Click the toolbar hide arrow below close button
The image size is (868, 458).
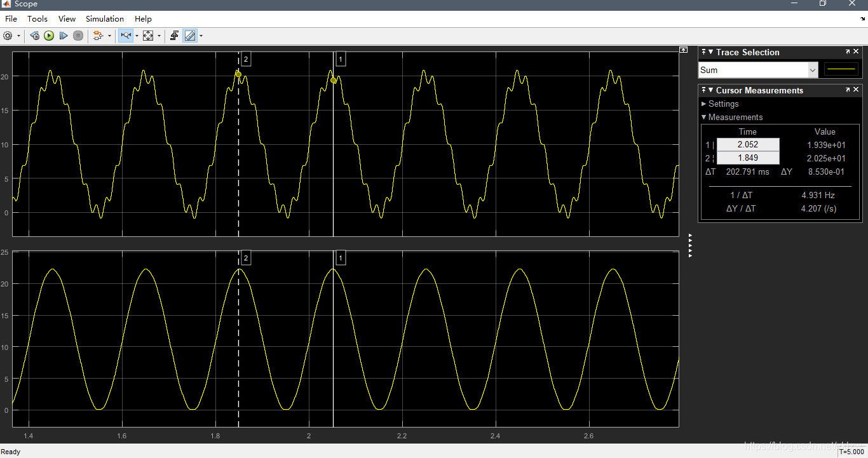862,19
